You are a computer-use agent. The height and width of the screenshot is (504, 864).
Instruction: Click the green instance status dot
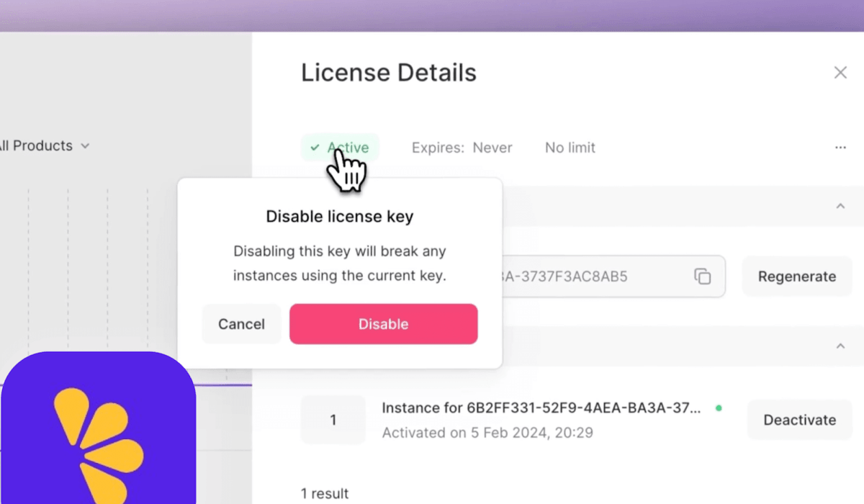tap(718, 408)
